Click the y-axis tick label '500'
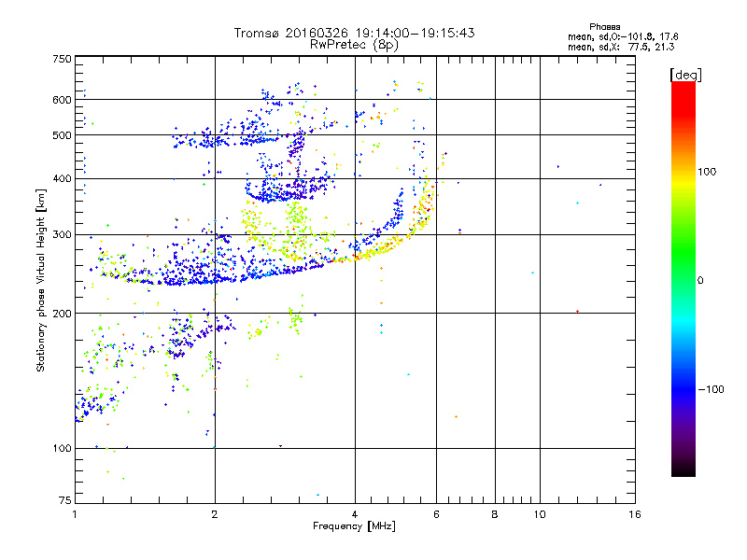Screen dimensions: 747x560 pos(62,135)
